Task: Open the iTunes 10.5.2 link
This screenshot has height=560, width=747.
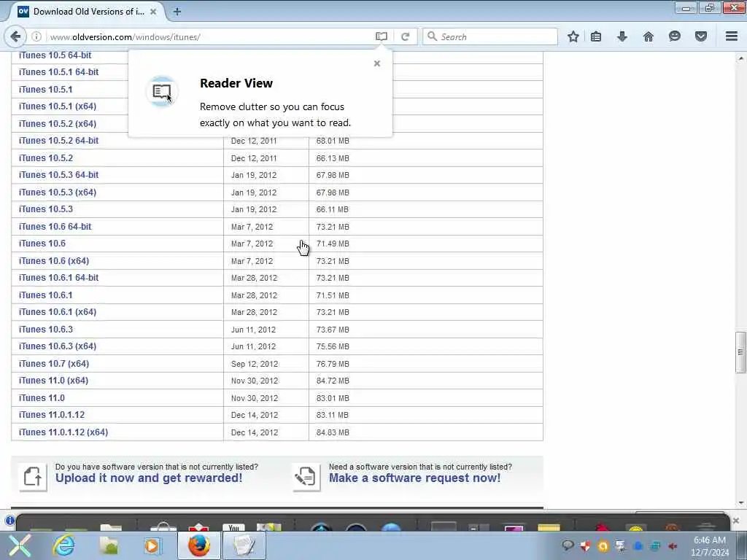Action: click(46, 158)
